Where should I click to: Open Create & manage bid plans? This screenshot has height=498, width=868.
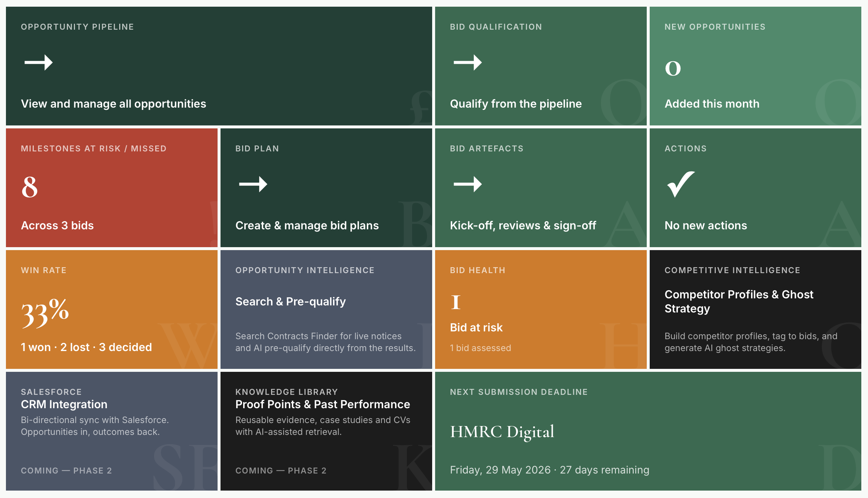tap(307, 225)
